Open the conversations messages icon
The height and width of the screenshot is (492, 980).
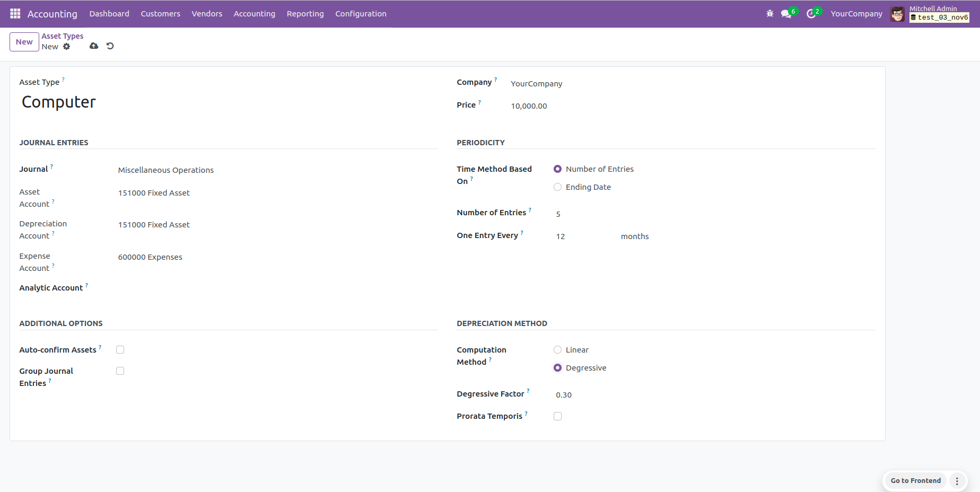(x=786, y=14)
